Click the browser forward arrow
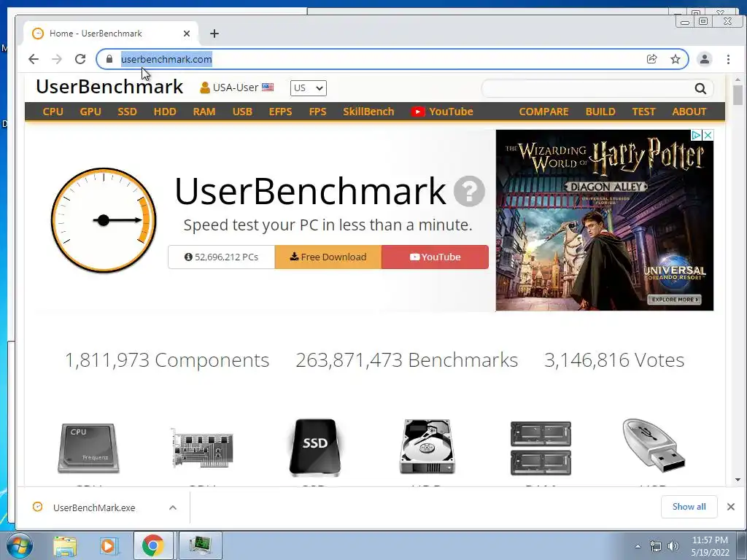Screen dimensions: 747x560 click(57, 59)
